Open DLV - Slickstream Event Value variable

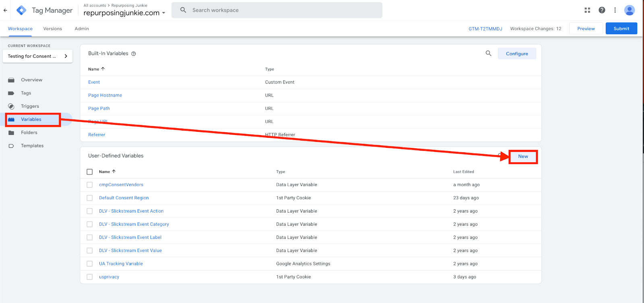pyautogui.click(x=130, y=251)
